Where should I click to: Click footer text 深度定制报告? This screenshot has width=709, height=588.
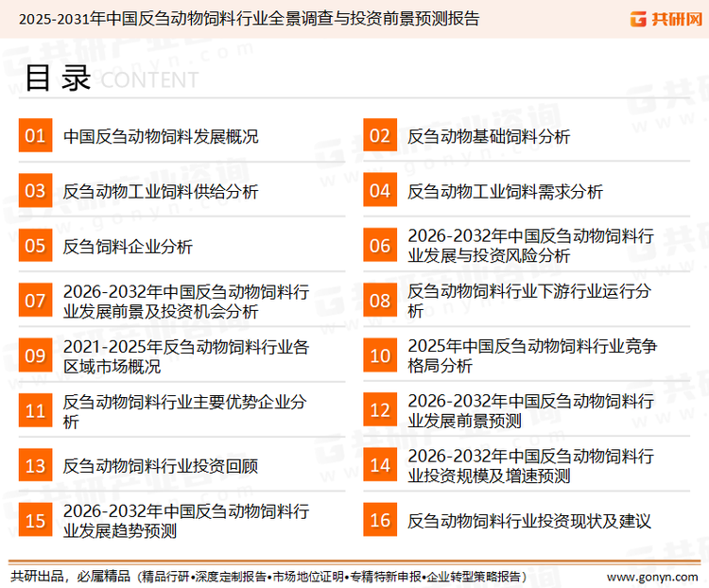(230, 577)
